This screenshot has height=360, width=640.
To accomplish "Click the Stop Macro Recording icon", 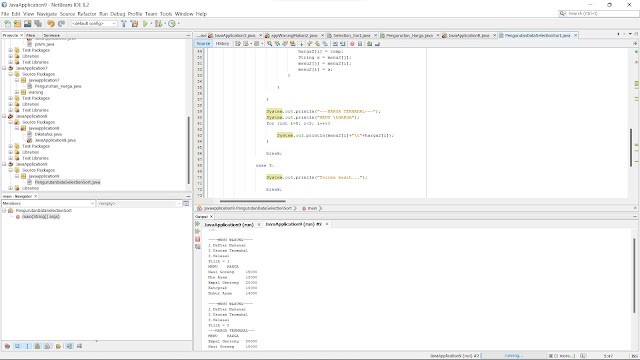I will point(360,43).
